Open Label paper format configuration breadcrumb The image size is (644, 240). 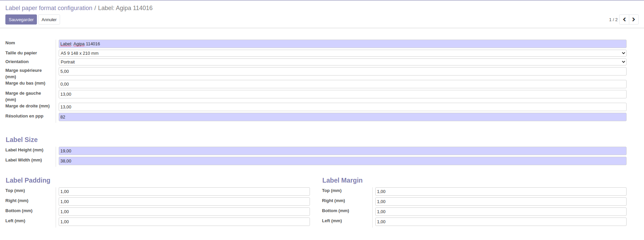(49, 8)
